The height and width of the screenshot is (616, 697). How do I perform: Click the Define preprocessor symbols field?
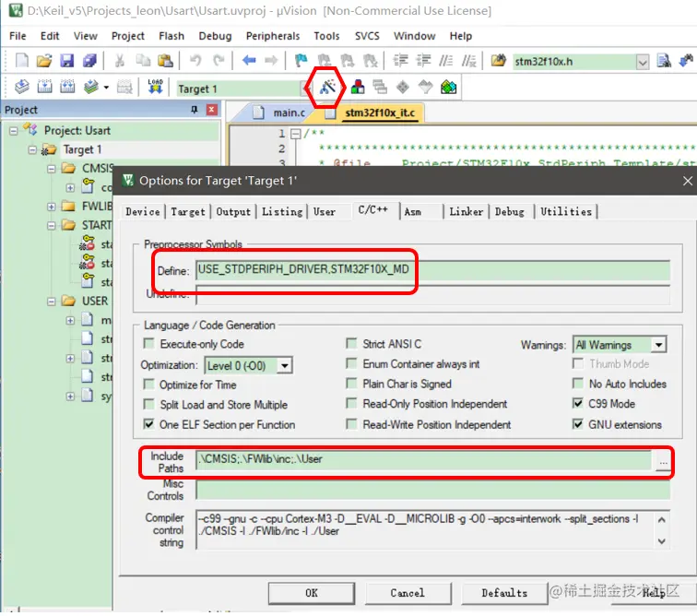click(432, 270)
